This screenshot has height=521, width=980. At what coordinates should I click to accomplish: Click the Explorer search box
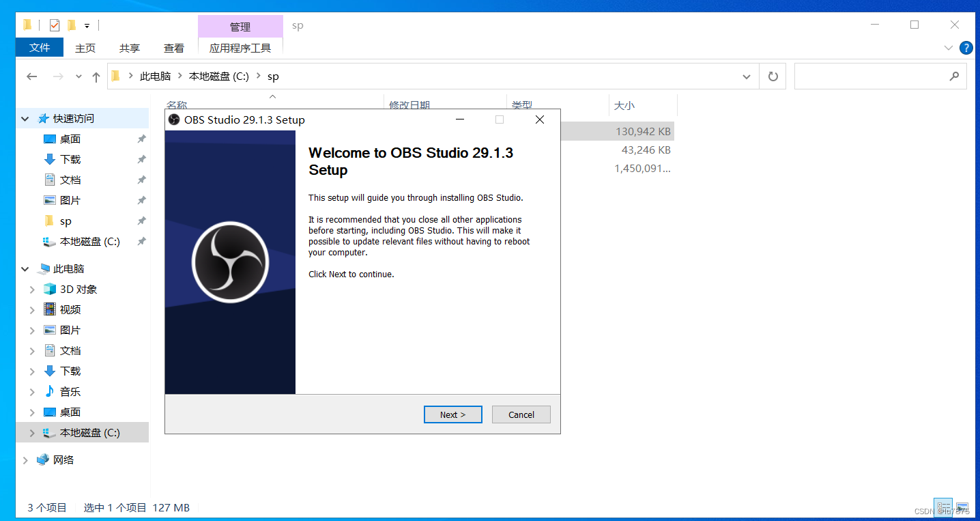coord(880,76)
